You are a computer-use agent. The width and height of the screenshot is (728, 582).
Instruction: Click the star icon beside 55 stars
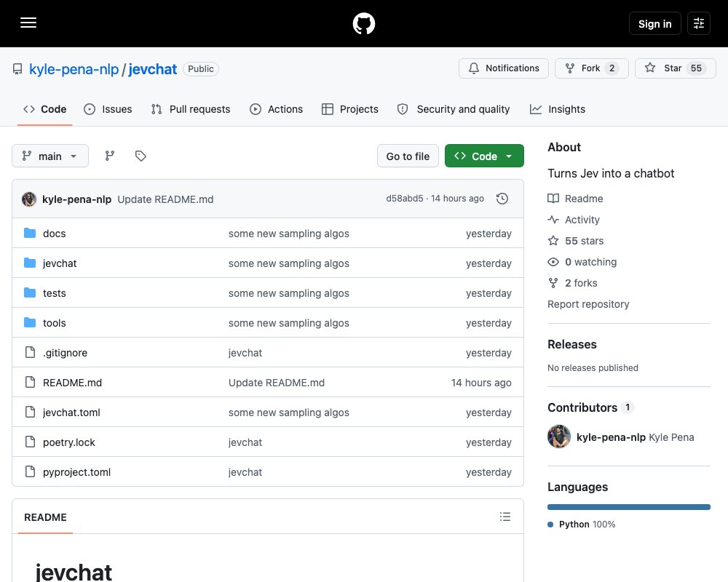pos(553,240)
